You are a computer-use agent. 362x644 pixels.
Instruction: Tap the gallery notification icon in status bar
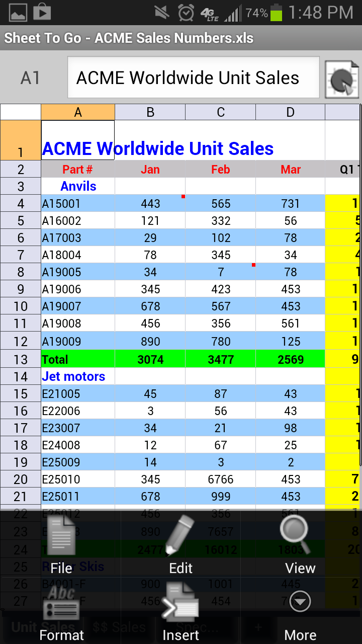[x=18, y=12]
